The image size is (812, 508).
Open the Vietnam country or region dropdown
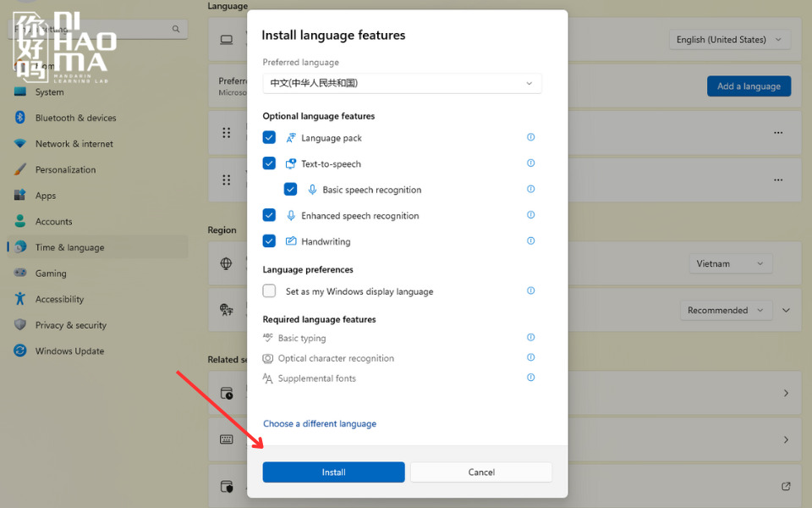pos(730,264)
